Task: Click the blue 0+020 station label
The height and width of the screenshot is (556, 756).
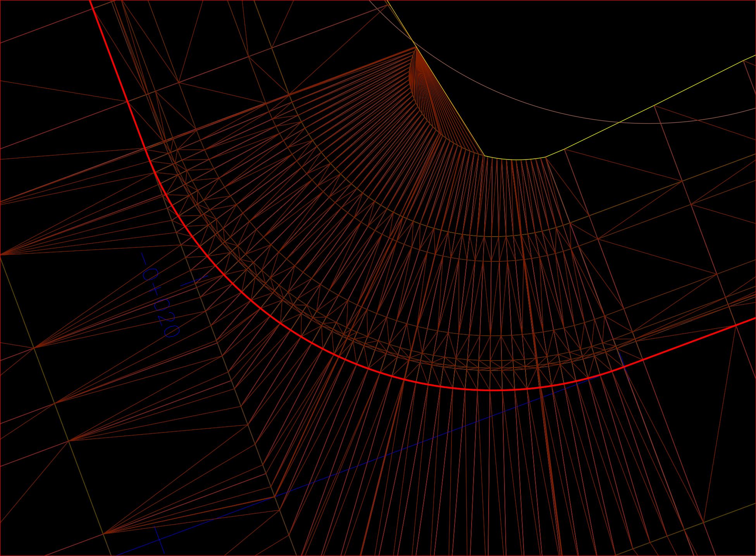Action: coord(159,306)
